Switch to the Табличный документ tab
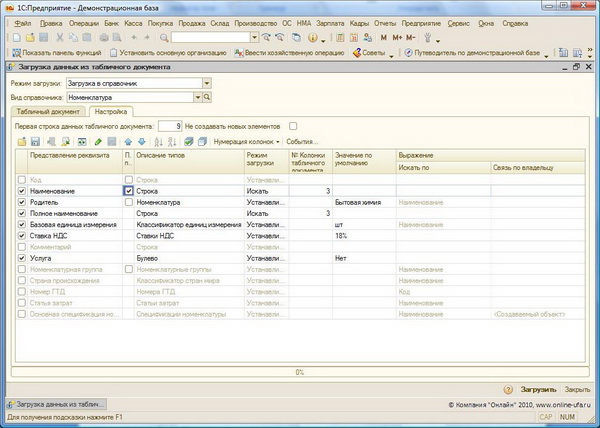The height and width of the screenshot is (428, 600). point(48,112)
